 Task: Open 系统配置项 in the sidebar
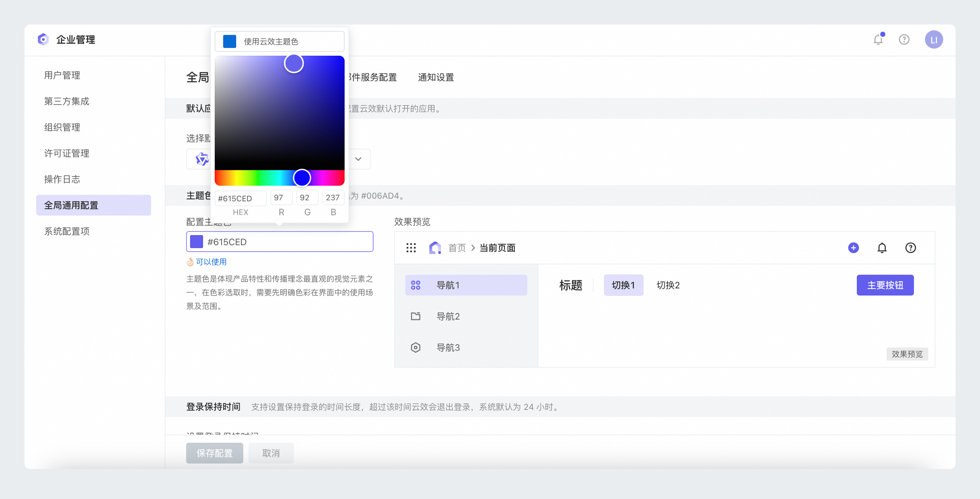click(x=67, y=231)
